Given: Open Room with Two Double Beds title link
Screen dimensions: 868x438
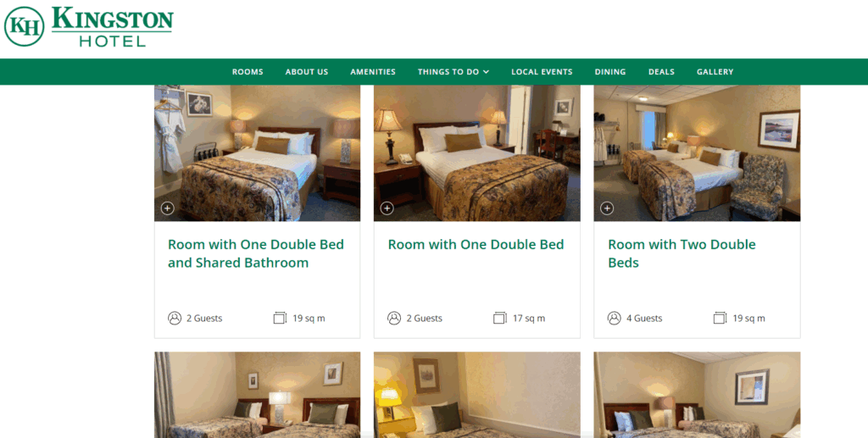Looking at the screenshot, I should [x=682, y=253].
